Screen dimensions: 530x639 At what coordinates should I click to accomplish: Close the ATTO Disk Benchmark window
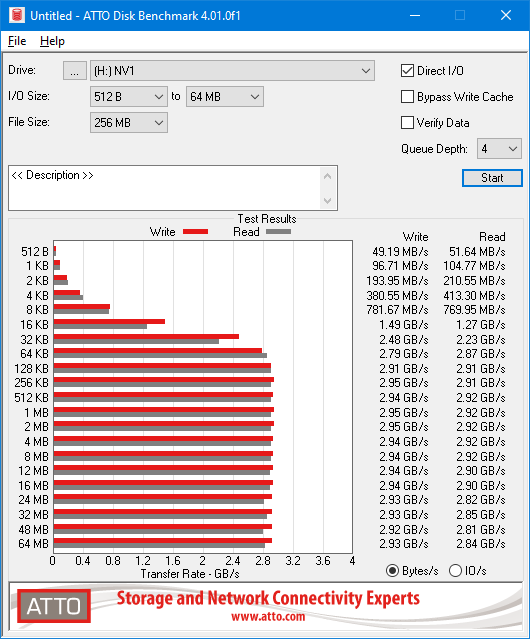[x=506, y=15]
